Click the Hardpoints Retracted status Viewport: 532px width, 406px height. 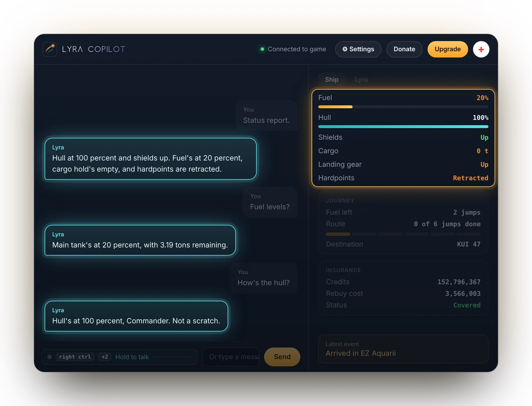point(470,178)
